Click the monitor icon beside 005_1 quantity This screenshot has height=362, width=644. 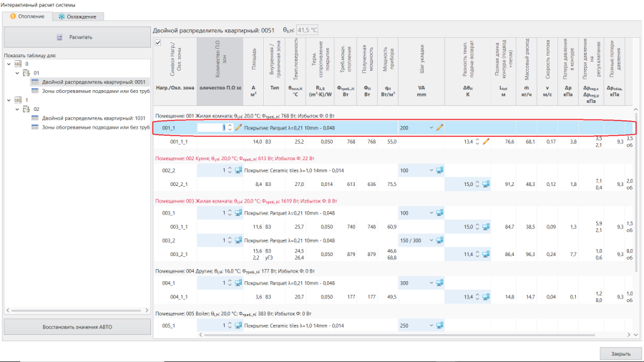click(x=238, y=326)
